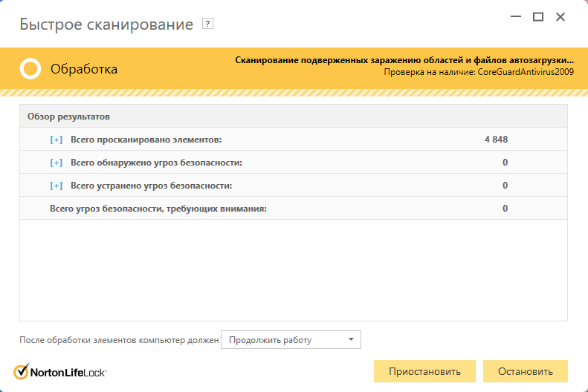Click the После обработки элементов компьютер должен label
588x392 pixels.
pyautogui.click(x=119, y=340)
